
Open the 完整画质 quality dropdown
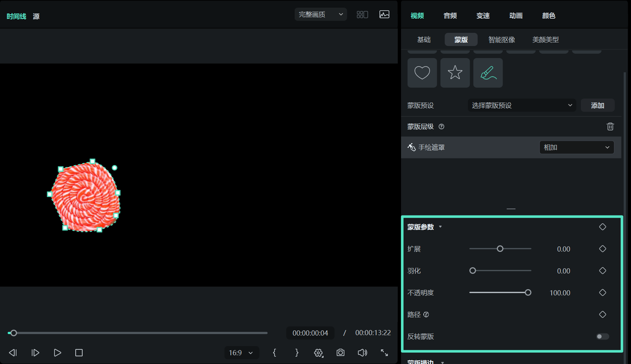[x=321, y=15]
